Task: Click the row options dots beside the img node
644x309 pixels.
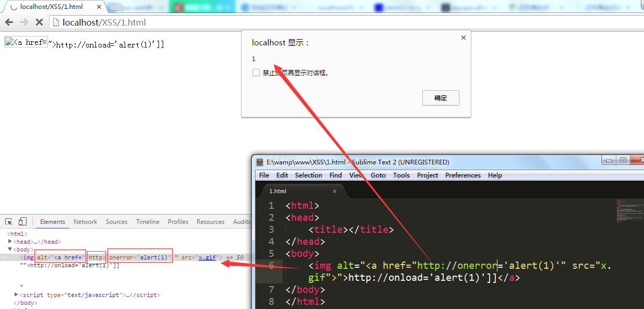Action: [4, 258]
